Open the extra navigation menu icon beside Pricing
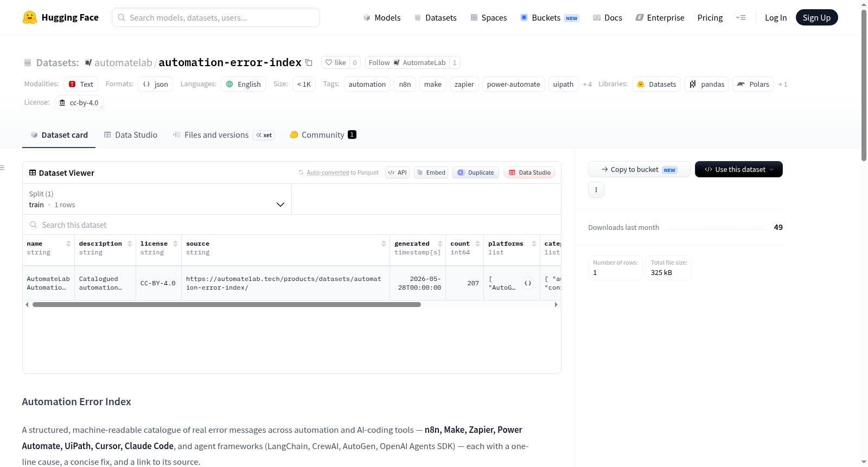This screenshot has height=467, width=868. tap(741, 17)
